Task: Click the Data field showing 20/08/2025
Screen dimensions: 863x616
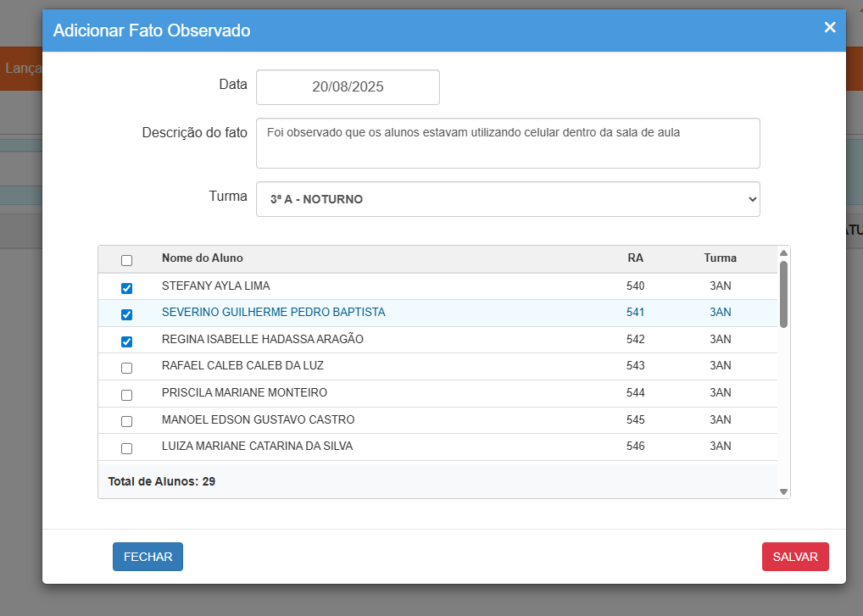Action: pos(348,87)
